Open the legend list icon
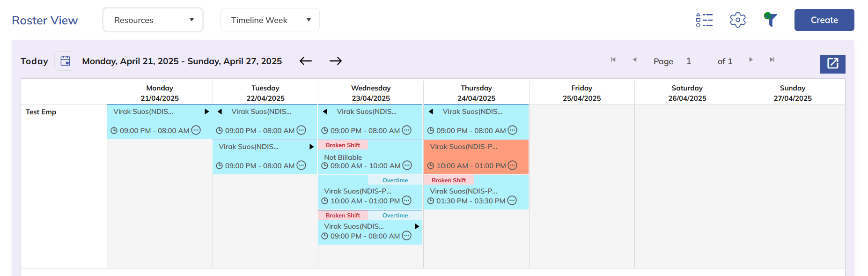Screen dimensions: 868x276 [x=704, y=20]
